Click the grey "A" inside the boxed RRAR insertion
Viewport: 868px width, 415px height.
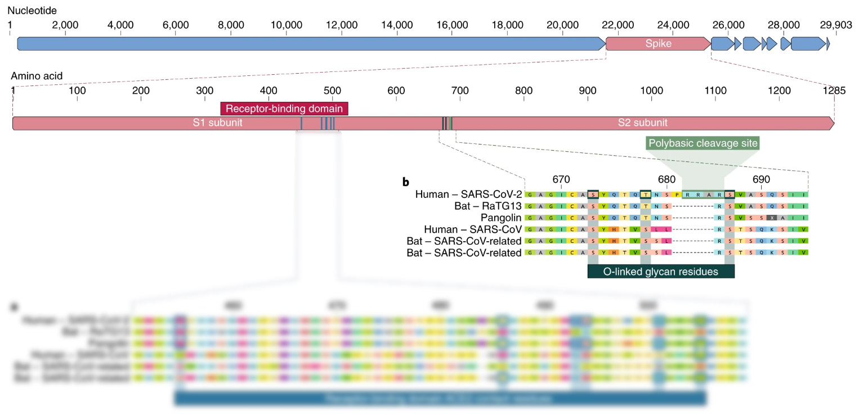pyautogui.click(x=709, y=195)
